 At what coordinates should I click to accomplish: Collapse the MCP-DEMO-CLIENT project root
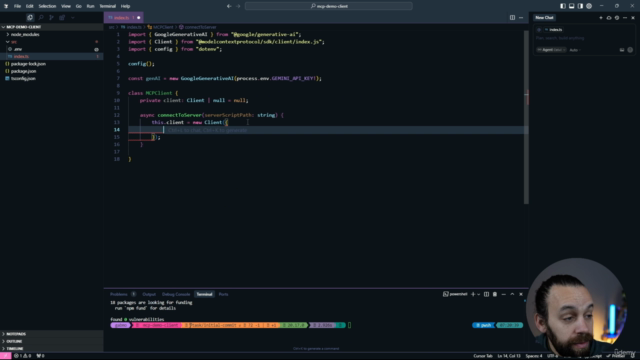tap(51, 27)
